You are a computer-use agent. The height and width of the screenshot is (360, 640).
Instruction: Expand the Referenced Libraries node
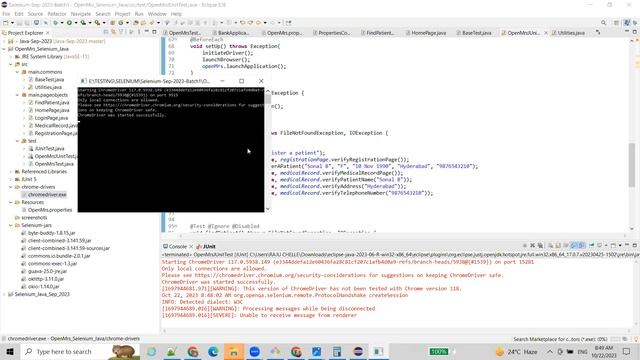coord(11,172)
